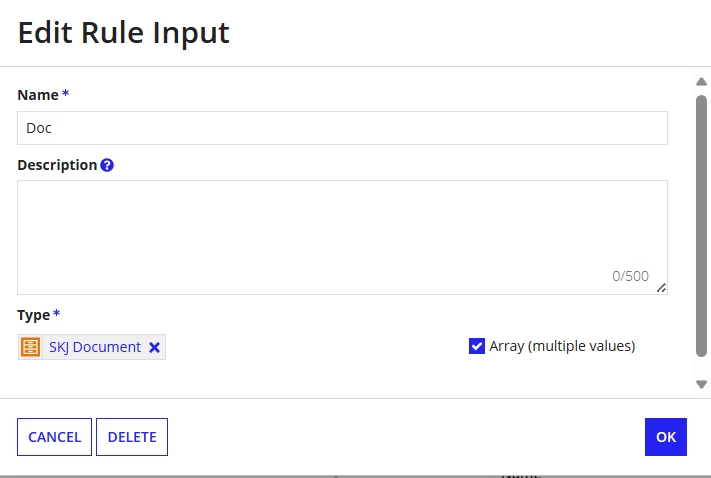Screen dimensions: 711x478
Task: Click the Description box resize handle
Action: click(662, 288)
